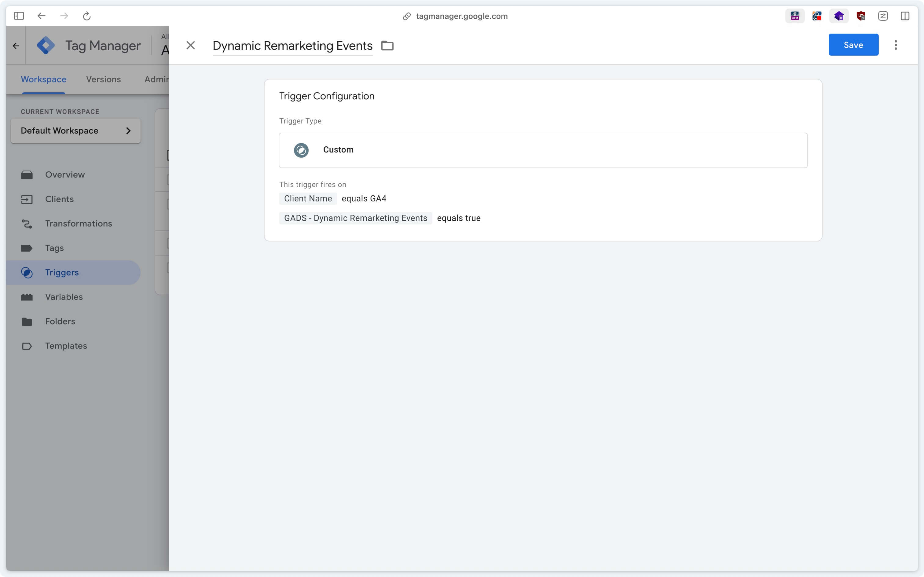Viewport: 924px width, 577px height.
Task: Switch to the Workspace tab
Action: [43, 79]
